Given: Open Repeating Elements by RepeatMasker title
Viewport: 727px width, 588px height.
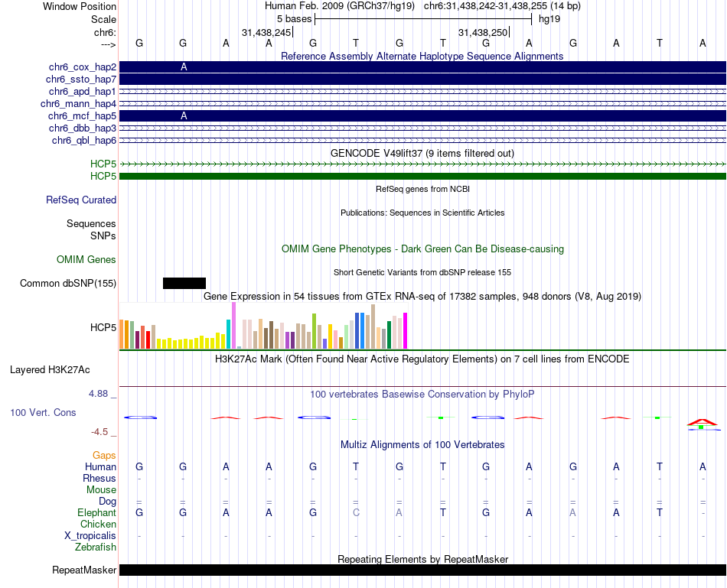Looking at the screenshot, I should point(423,559).
